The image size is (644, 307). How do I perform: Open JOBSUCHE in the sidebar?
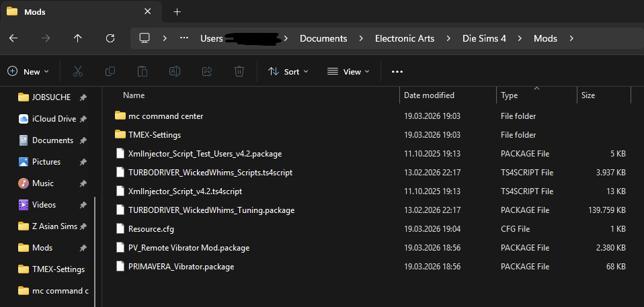point(51,97)
